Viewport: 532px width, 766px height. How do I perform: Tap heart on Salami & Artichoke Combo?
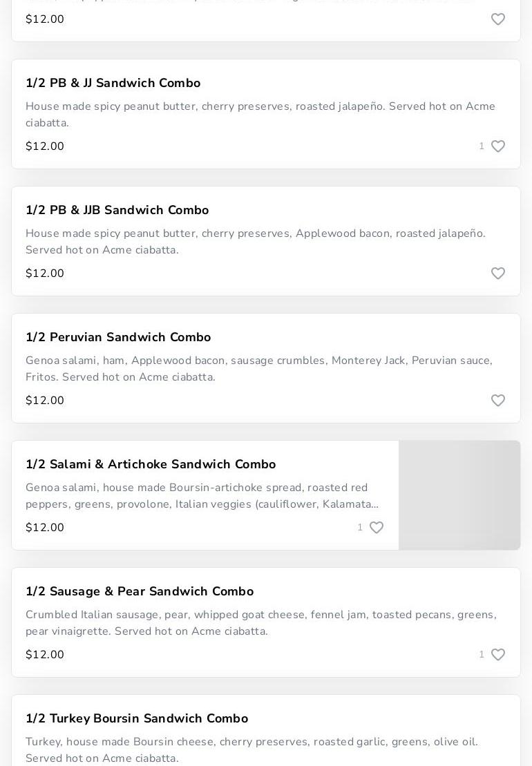[x=377, y=528]
